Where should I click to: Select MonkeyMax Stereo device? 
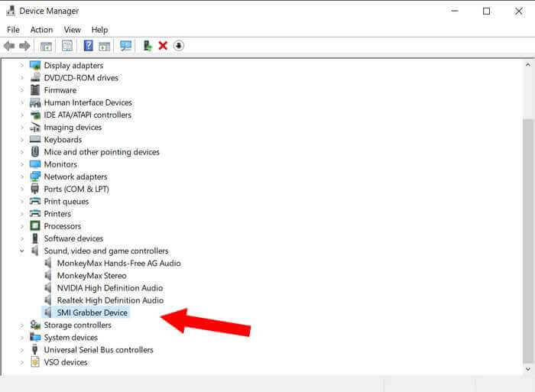92,275
